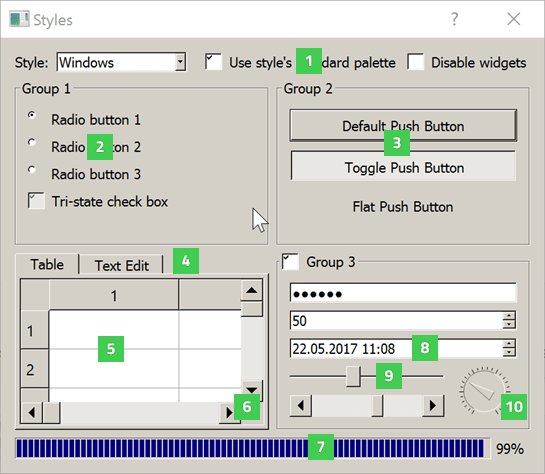Click the table vertical scrollbar up arrow

coord(252,290)
